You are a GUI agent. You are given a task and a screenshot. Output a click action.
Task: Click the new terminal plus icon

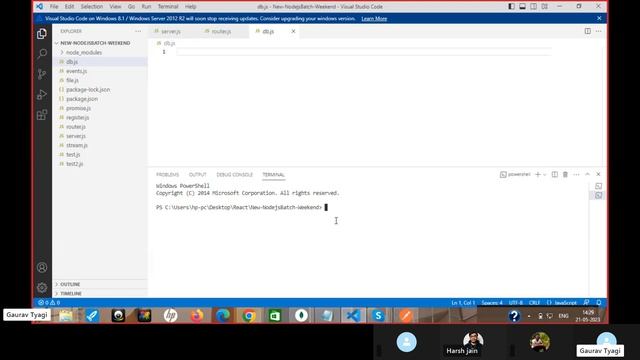pos(538,174)
